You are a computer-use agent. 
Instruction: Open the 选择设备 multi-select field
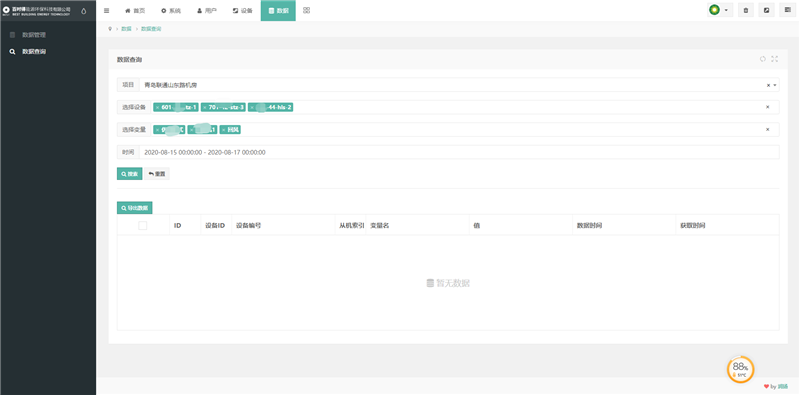465,107
